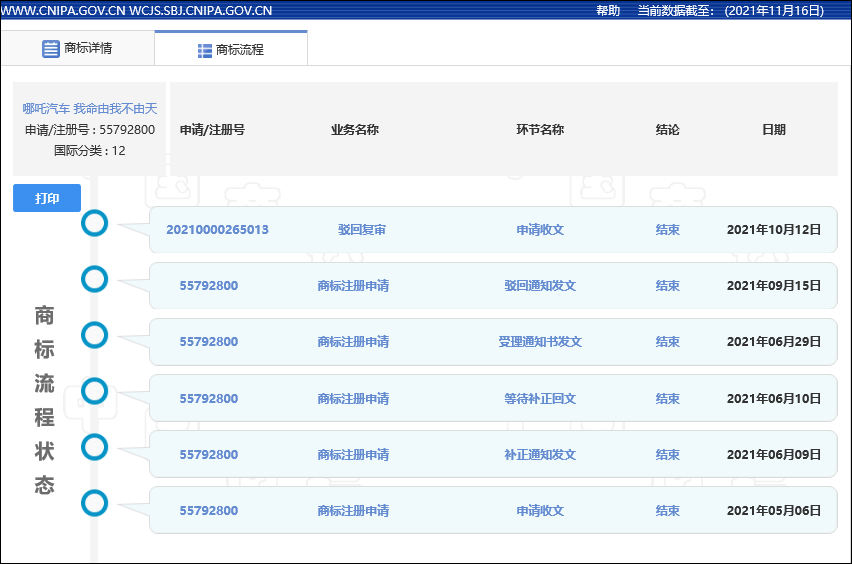The height and width of the screenshot is (564, 852).
Task: Open the 帮助 help link
Action: click(x=608, y=11)
